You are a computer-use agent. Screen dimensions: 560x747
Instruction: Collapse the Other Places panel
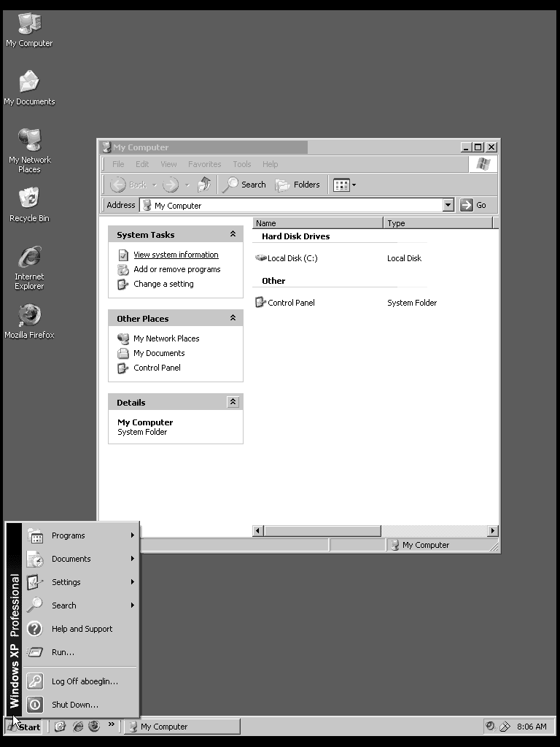(233, 318)
